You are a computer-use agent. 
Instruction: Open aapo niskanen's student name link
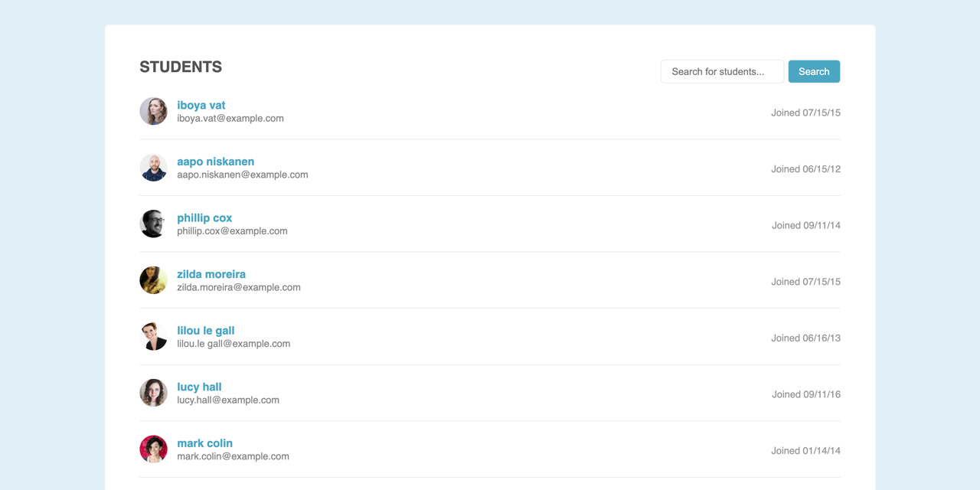point(216,162)
